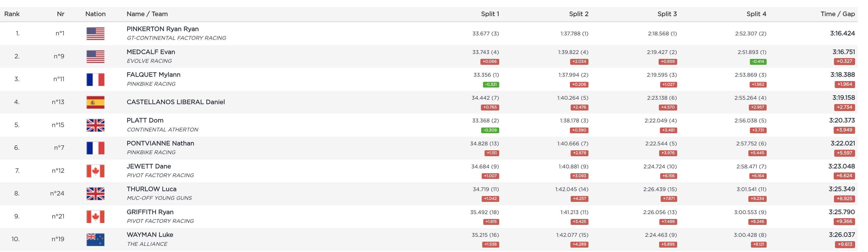Viewport: 868px width, 252px height.
Task: Click the Split 1 column header
Action: (x=490, y=14)
